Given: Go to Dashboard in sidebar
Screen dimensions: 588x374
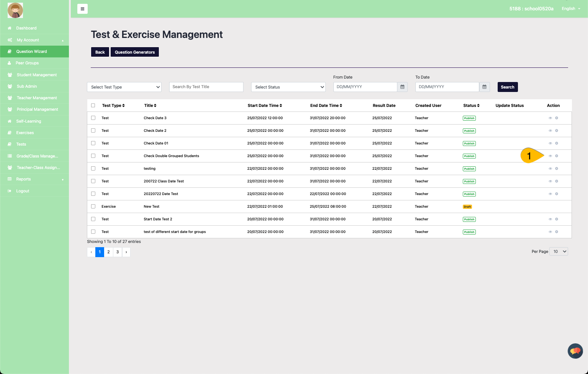Looking at the screenshot, I should click(34, 28).
